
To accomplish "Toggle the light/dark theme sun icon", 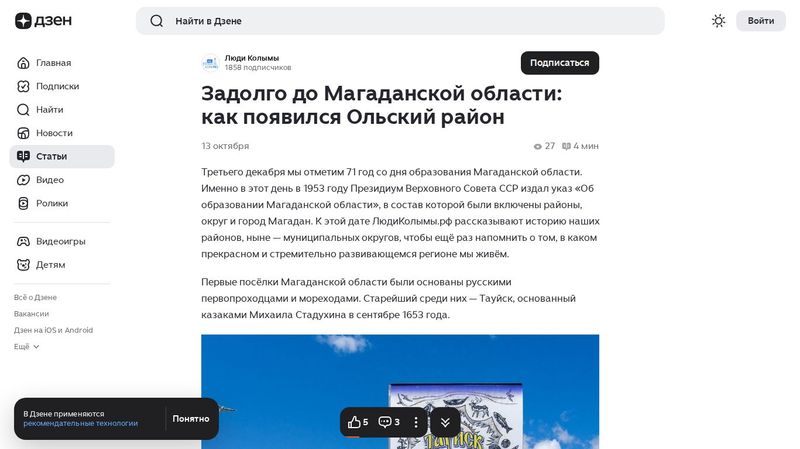I will tap(718, 21).
